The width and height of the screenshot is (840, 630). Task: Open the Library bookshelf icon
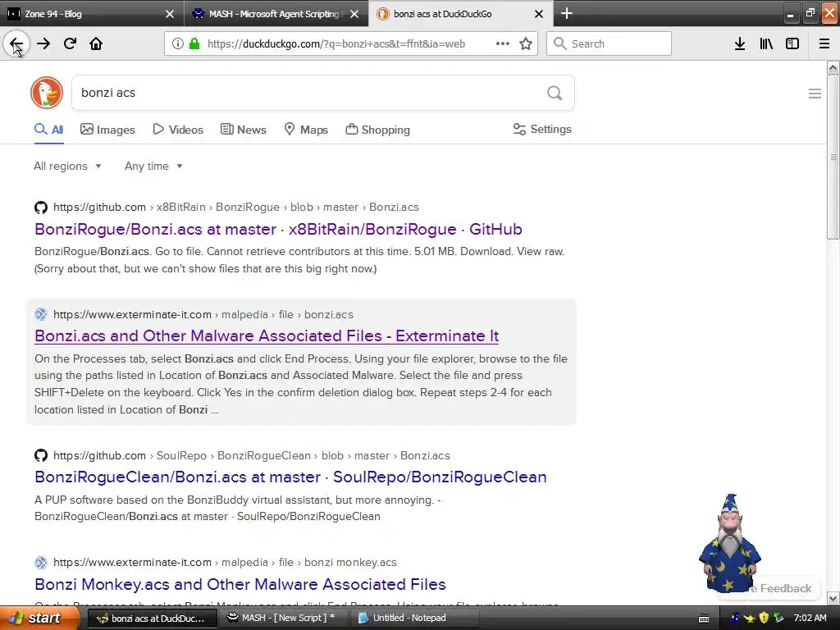[x=766, y=44]
